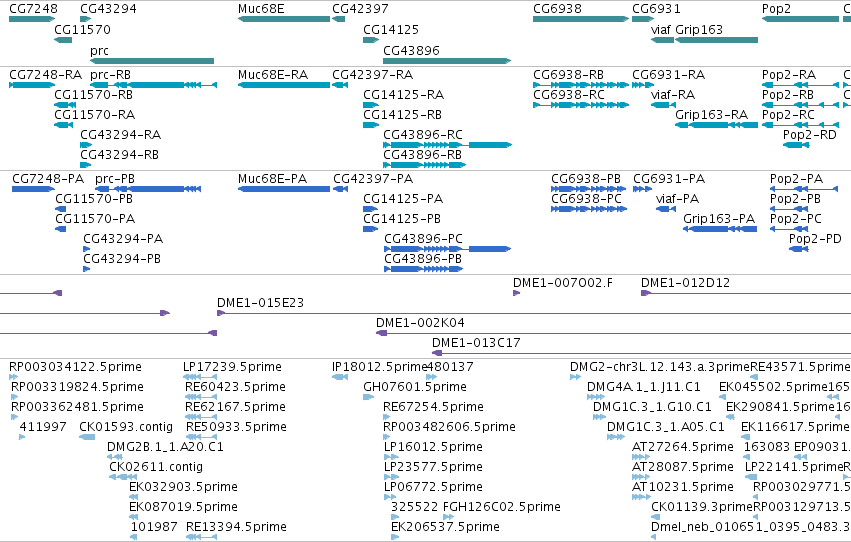The height and width of the screenshot is (542, 851).
Task: Click protein prc-PB
Action: coord(148,189)
